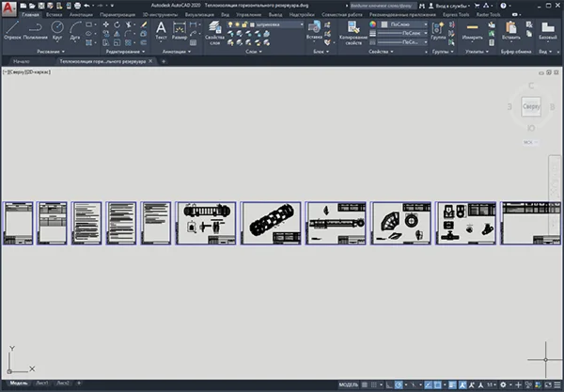The width and height of the screenshot is (564, 392).
Task: Click the МСК coordinate system button under ViewCube
Action: [x=530, y=142]
